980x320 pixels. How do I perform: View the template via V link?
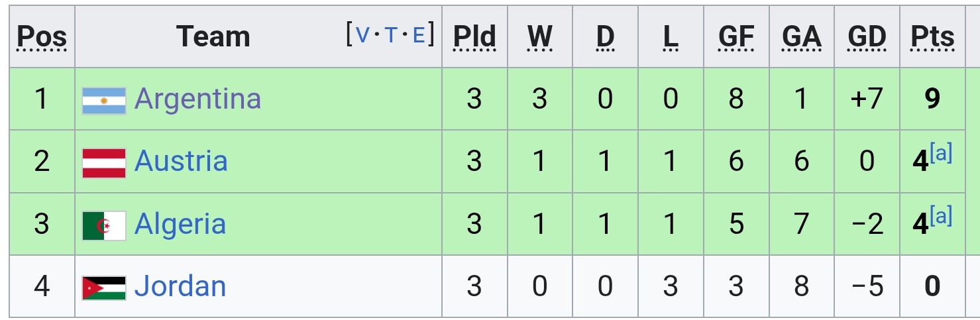pyautogui.click(x=363, y=35)
